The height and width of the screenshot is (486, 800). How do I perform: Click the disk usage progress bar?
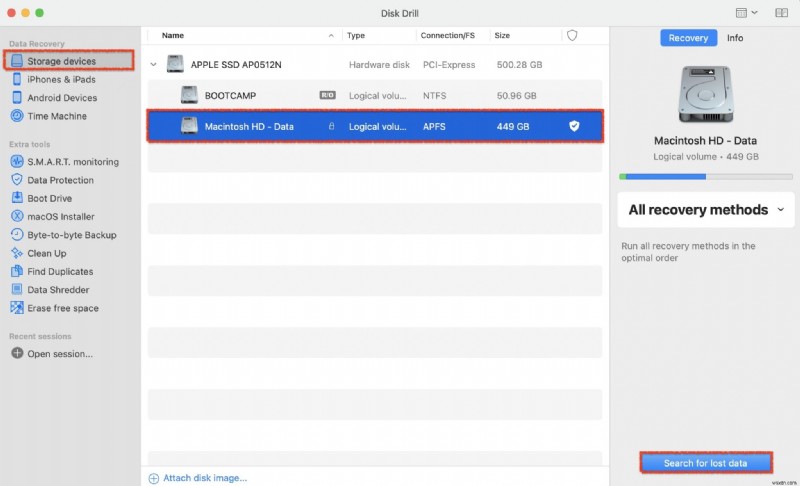click(706, 176)
